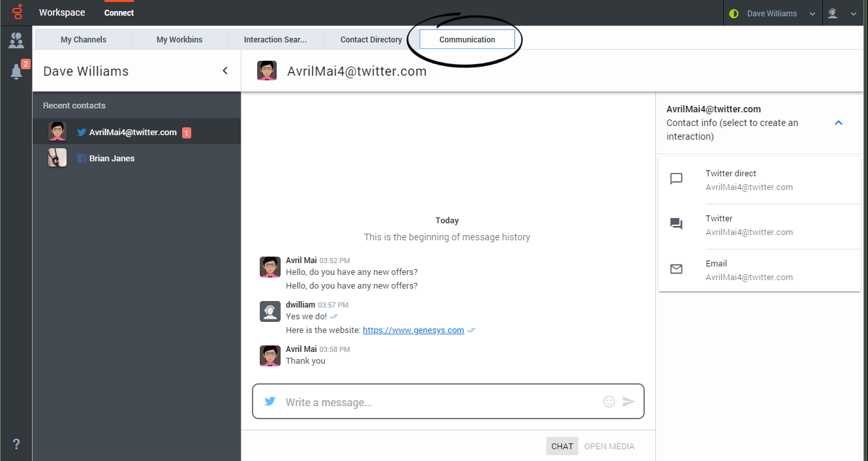Select Brian Janes in recent contacts

[112, 158]
